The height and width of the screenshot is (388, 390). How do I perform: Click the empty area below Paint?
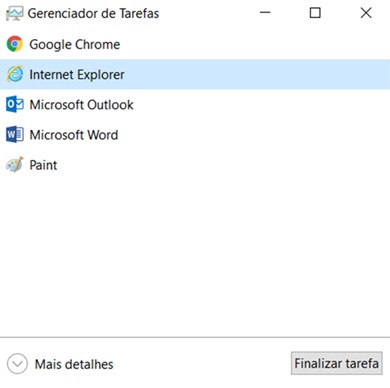tap(195, 257)
